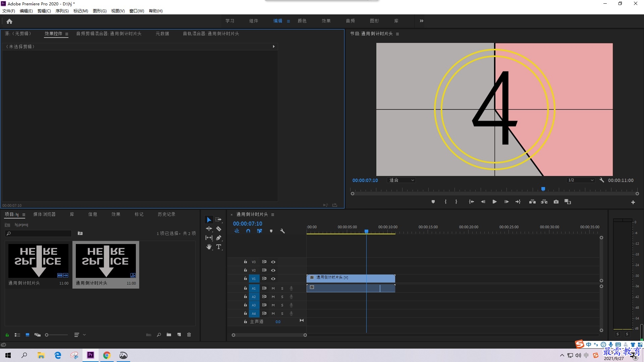Screen dimensions: 644x362
Task: Click program monitor playhead marker
Action: 543,189
